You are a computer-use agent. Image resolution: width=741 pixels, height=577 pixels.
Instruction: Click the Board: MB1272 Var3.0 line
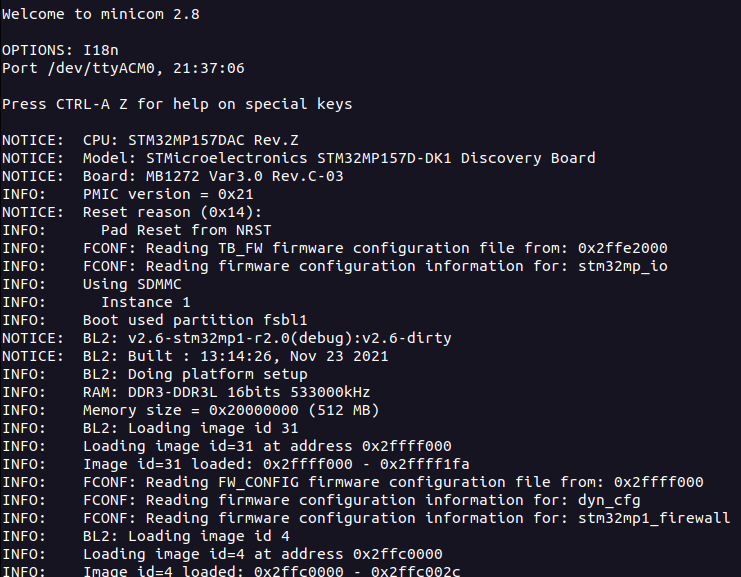click(x=172, y=176)
